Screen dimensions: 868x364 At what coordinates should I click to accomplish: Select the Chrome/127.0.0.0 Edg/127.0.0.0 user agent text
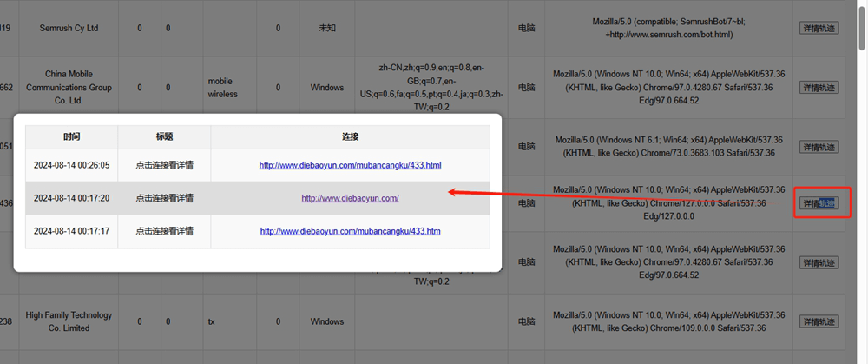coord(668,204)
